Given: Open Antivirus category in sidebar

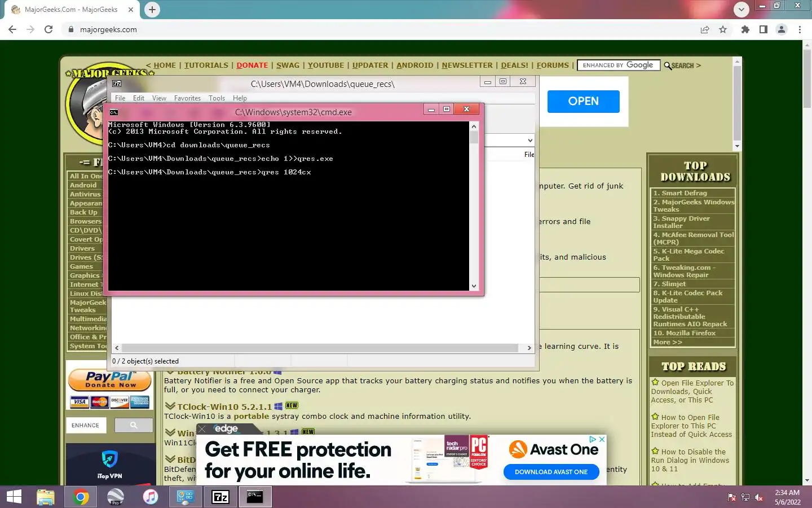Looking at the screenshot, I should (85, 194).
